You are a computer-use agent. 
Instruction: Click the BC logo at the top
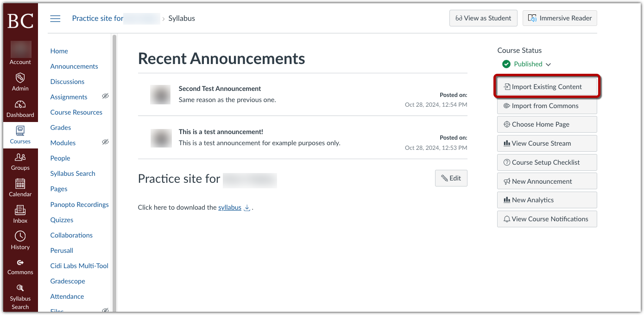pyautogui.click(x=20, y=20)
